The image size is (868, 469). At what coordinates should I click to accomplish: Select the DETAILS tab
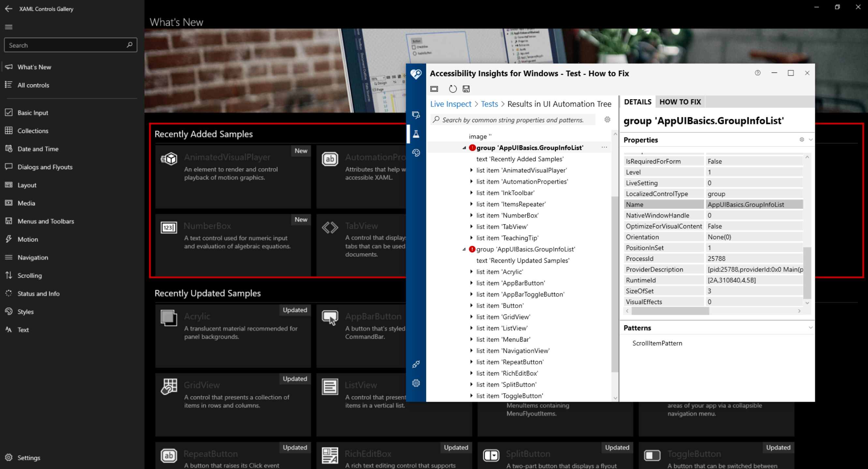click(x=638, y=102)
